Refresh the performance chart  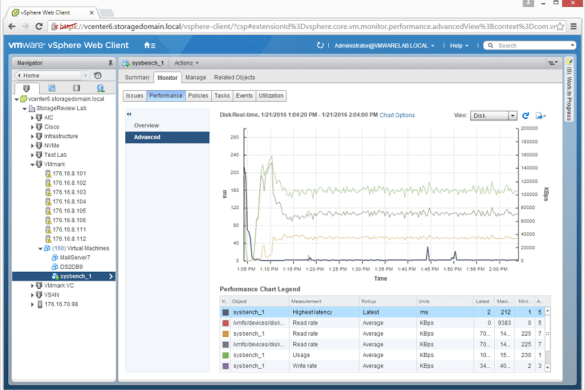click(525, 116)
